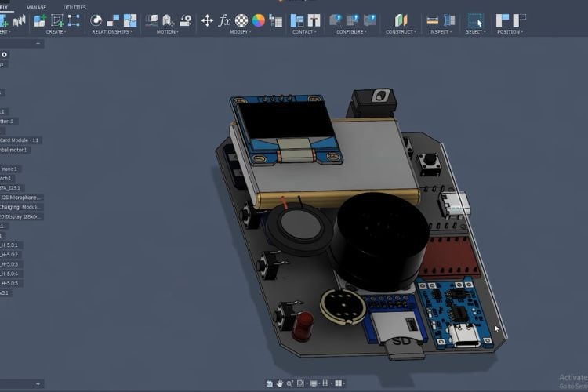Click the Interference icon in Inspect

coord(449,20)
